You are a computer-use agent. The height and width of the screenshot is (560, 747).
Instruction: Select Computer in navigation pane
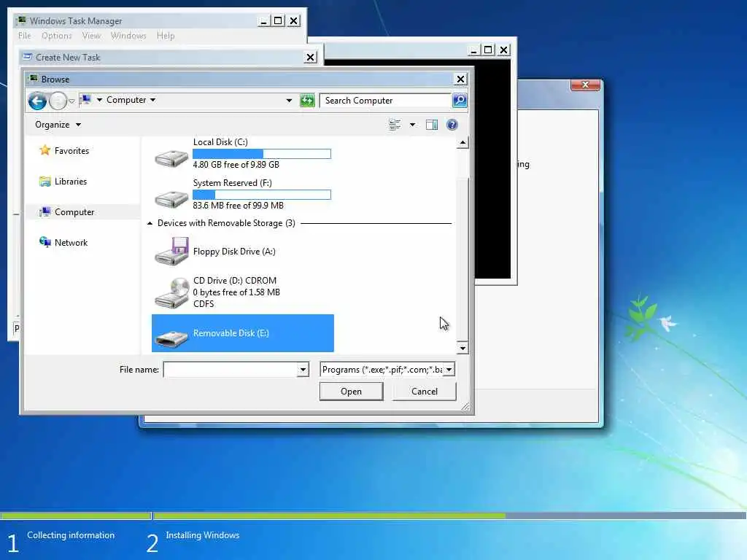click(66, 212)
